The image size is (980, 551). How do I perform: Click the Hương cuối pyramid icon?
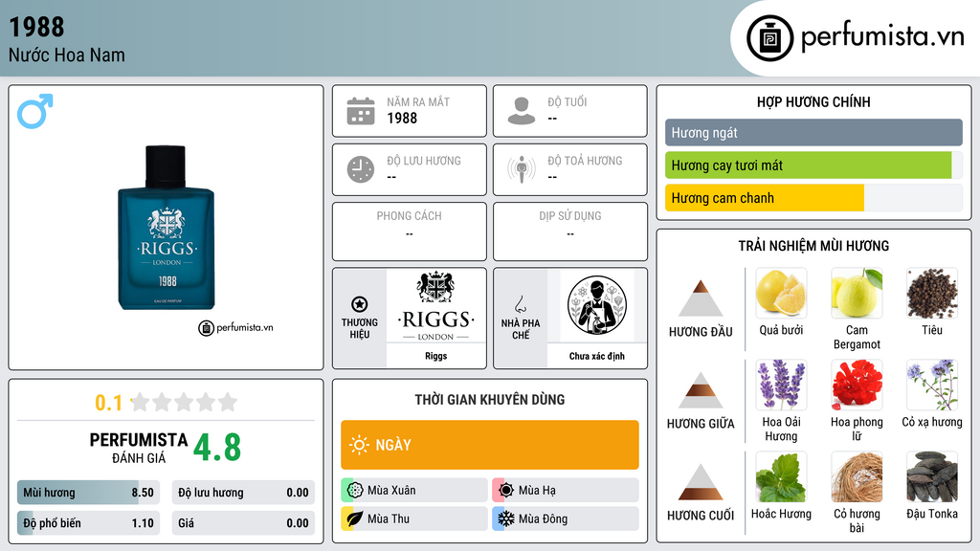pos(701,482)
